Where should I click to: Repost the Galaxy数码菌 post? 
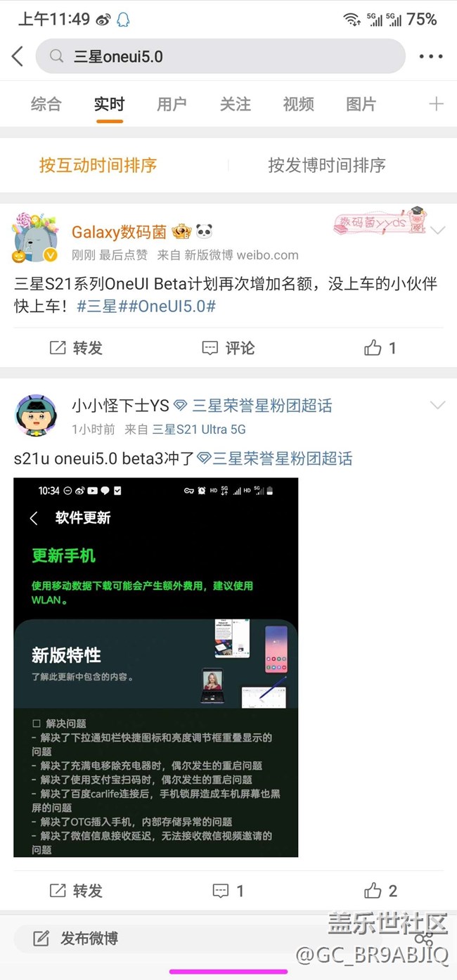tap(76, 347)
